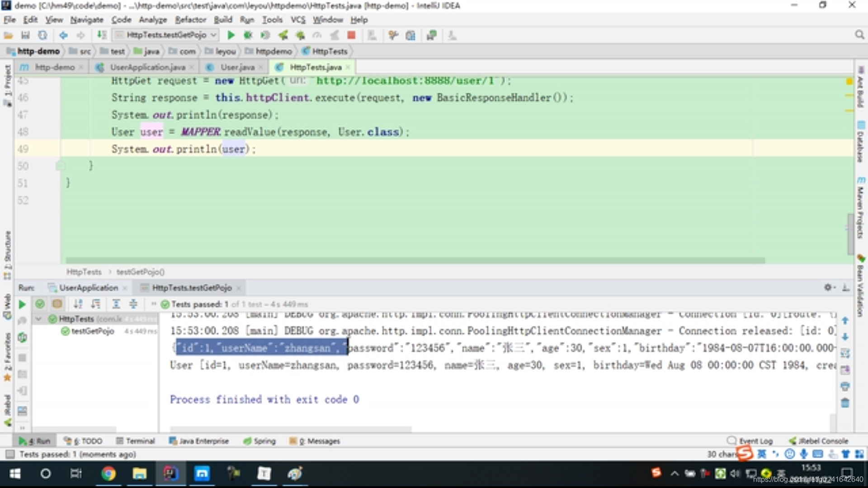
Task: Click the Toggle auto-test icon in Run sidebar
Action: click(22, 338)
